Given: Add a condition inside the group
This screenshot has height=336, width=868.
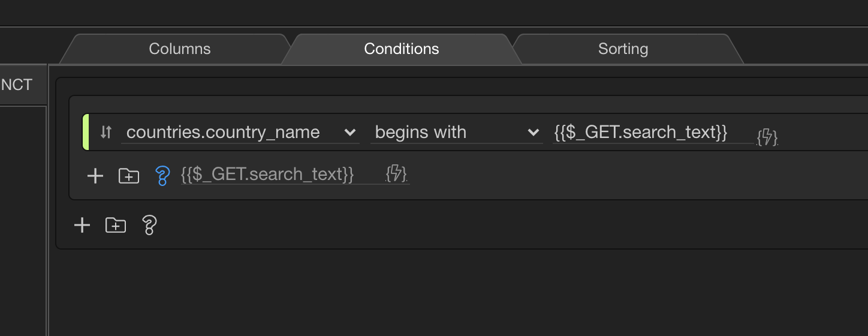Looking at the screenshot, I should (95, 176).
